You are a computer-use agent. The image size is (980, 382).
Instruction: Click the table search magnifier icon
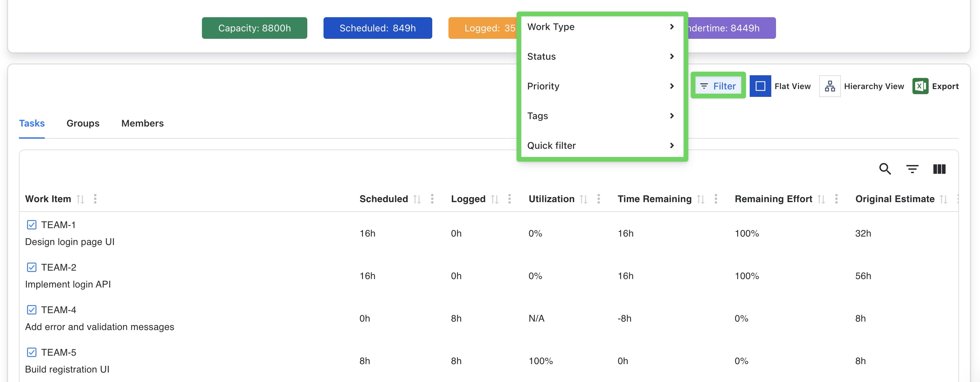click(x=885, y=169)
